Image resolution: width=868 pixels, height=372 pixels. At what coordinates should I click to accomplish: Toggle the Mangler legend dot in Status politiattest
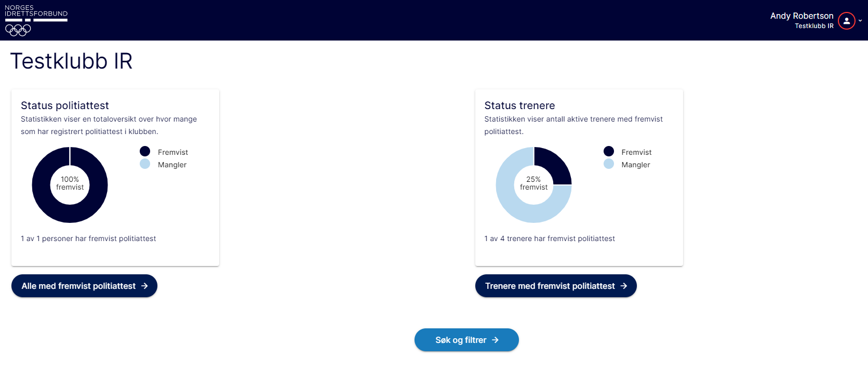click(145, 164)
